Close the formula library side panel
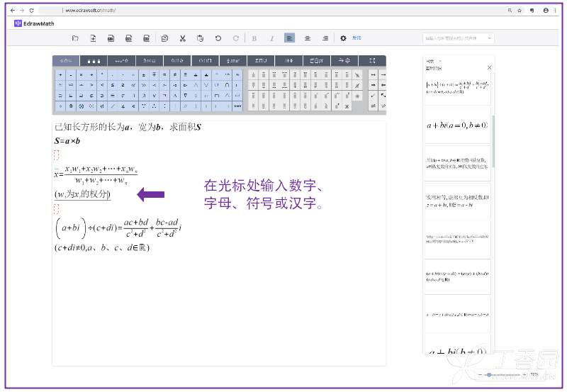567x392 pixels. [489, 67]
